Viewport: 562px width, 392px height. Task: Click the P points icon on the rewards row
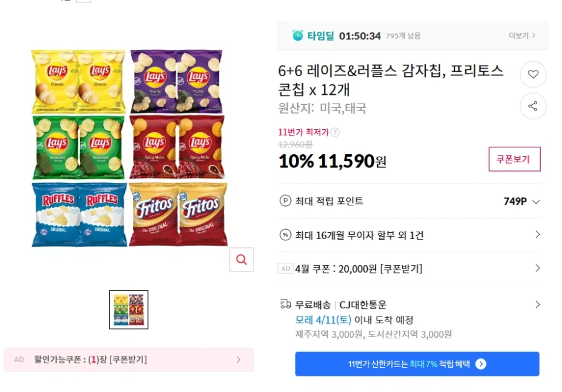(x=286, y=202)
